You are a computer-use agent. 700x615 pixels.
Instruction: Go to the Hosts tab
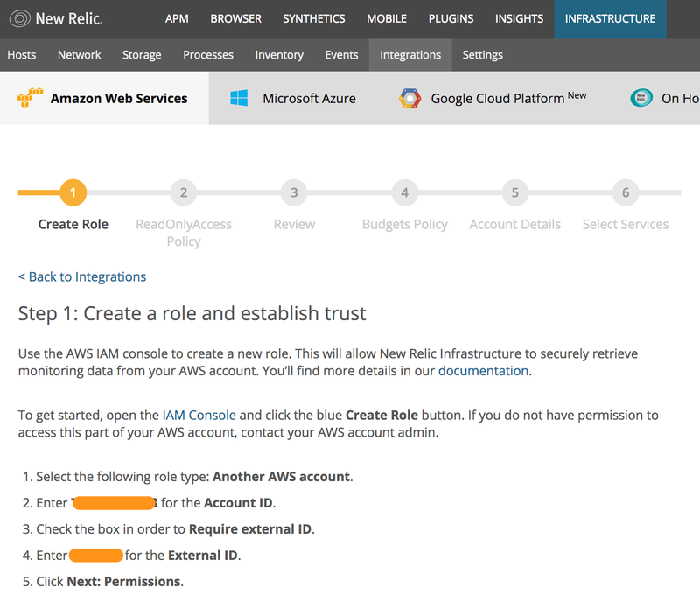pyautogui.click(x=22, y=54)
